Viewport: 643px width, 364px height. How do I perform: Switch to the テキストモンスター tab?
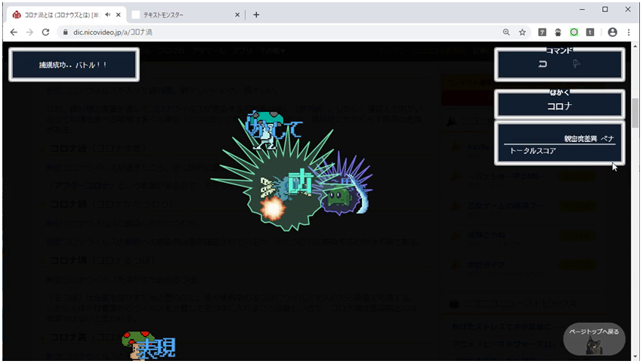(x=185, y=15)
